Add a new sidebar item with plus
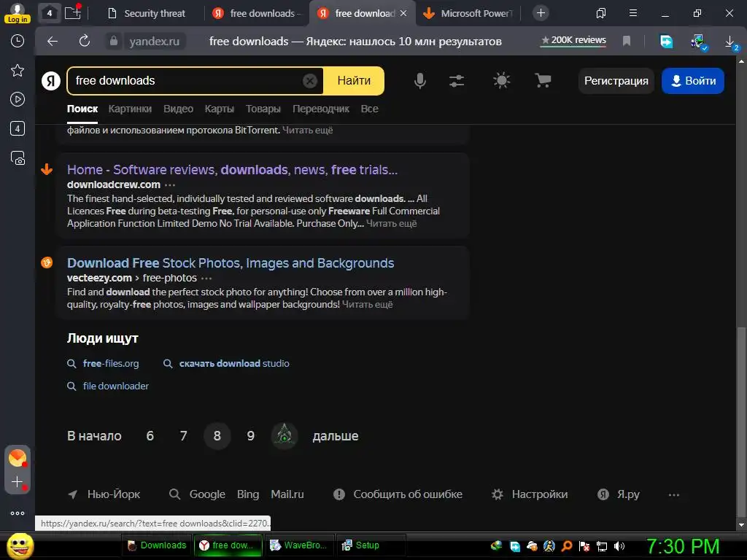Image resolution: width=747 pixels, height=560 pixels. [18, 482]
